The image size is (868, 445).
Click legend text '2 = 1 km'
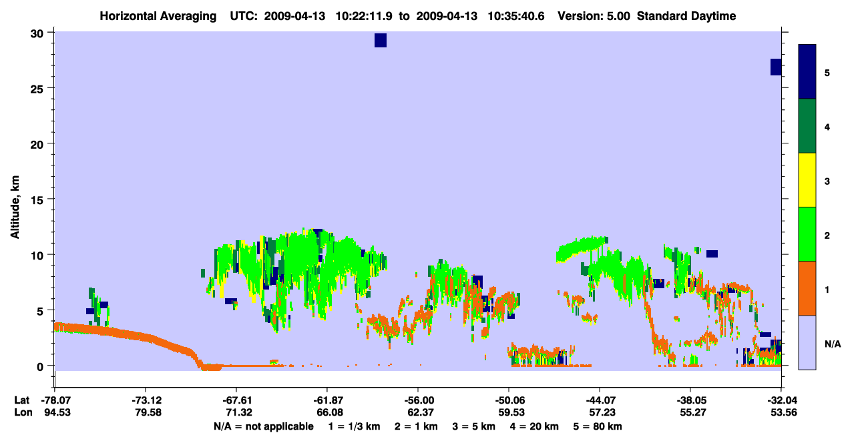(x=416, y=426)
